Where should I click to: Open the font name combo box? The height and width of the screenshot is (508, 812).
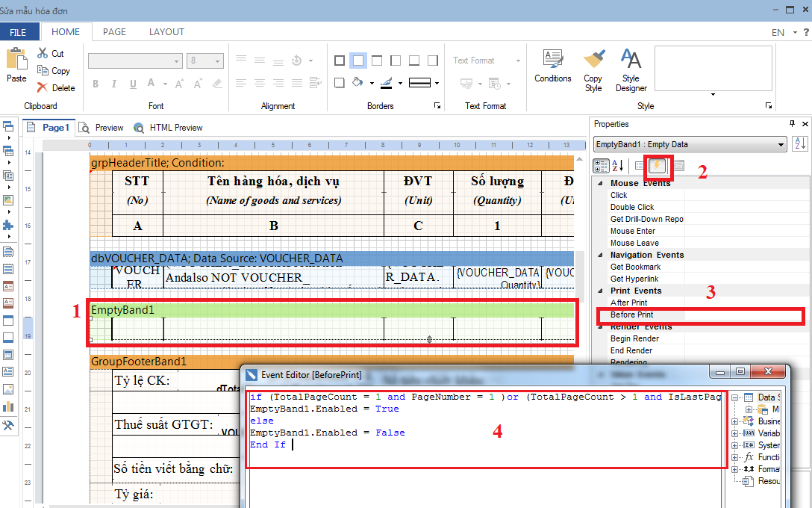[135, 61]
